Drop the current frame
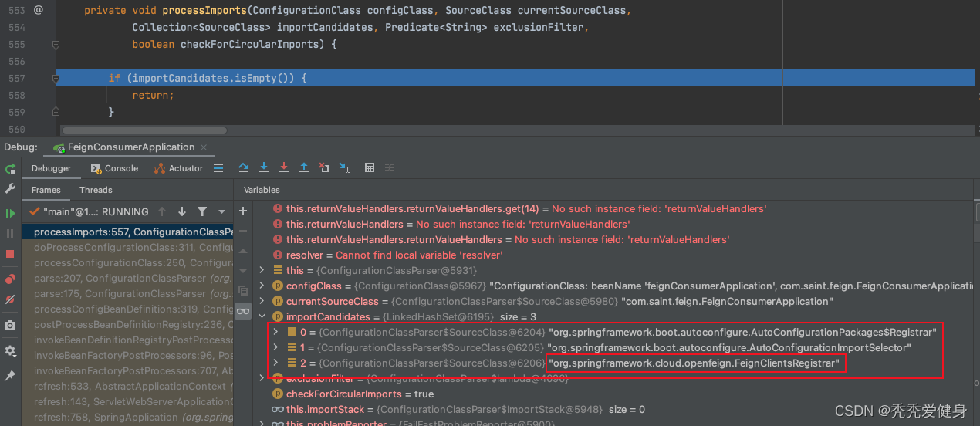980x426 pixels. click(x=324, y=168)
